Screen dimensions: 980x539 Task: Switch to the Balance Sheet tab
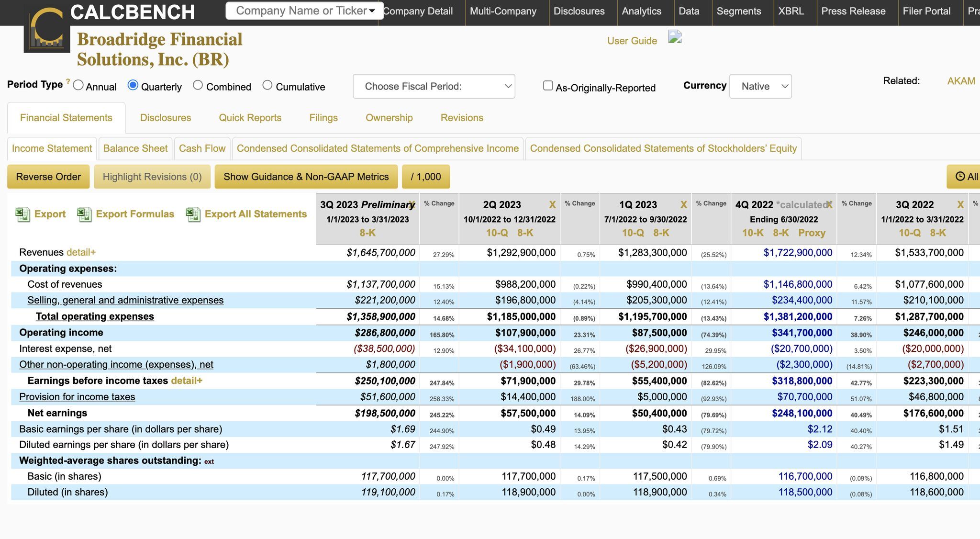pyautogui.click(x=135, y=148)
